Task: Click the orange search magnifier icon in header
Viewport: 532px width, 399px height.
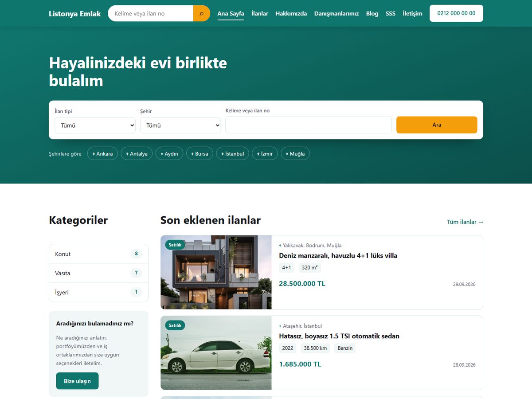Action: pos(202,13)
